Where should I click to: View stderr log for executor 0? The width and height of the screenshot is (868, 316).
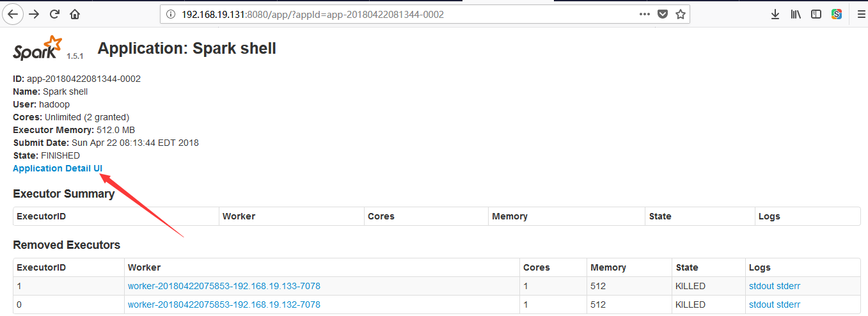(788, 304)
